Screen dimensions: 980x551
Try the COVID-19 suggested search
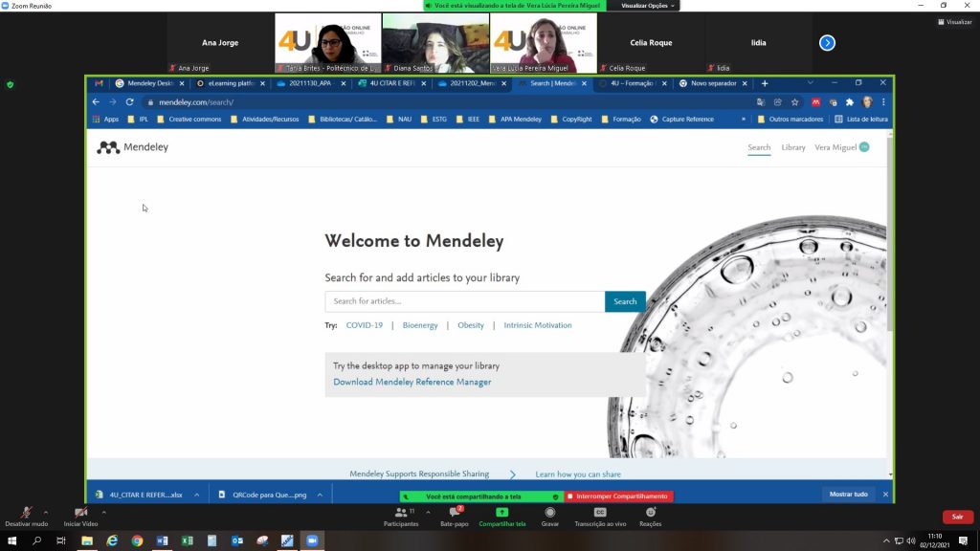click(x=365, y=325)
